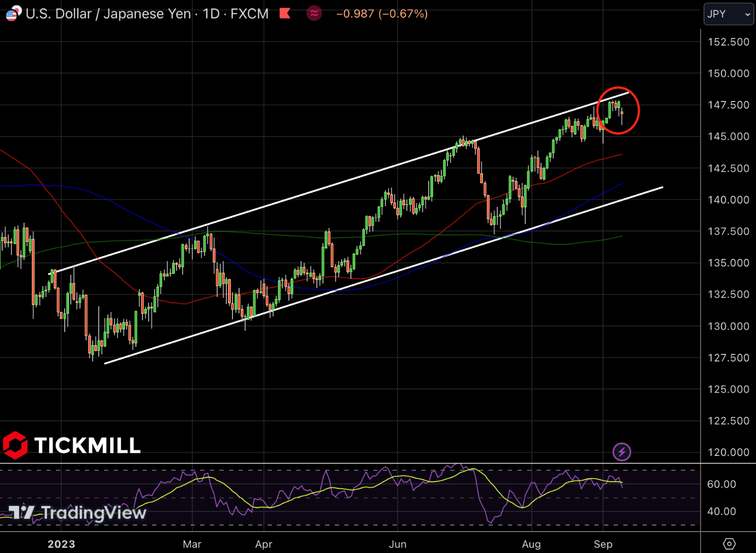This screenshot has width=756, height=553.
Task: Click the 1D interval label
Action: click(x=211, y=14)
